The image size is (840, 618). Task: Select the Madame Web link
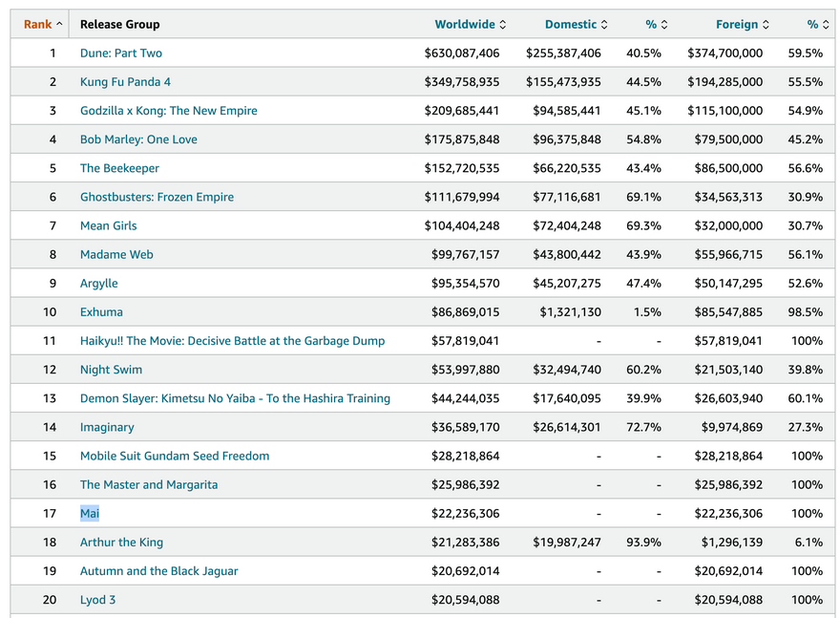click(116, 255)
